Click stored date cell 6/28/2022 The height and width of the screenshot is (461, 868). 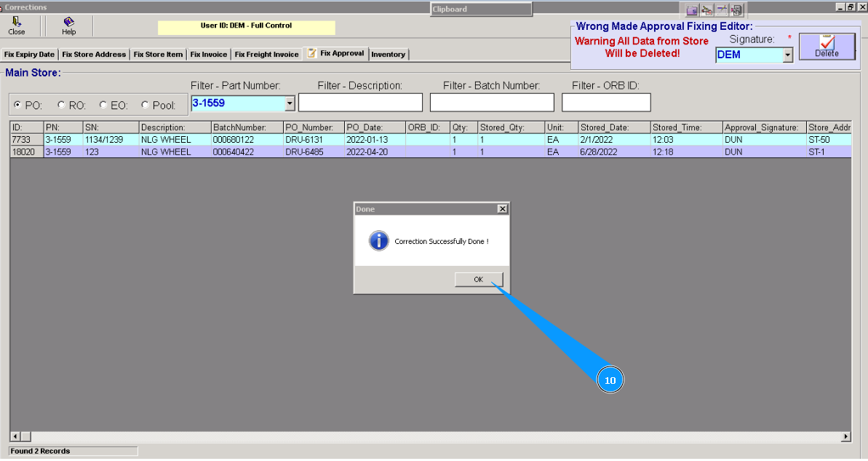coord(614,151)
